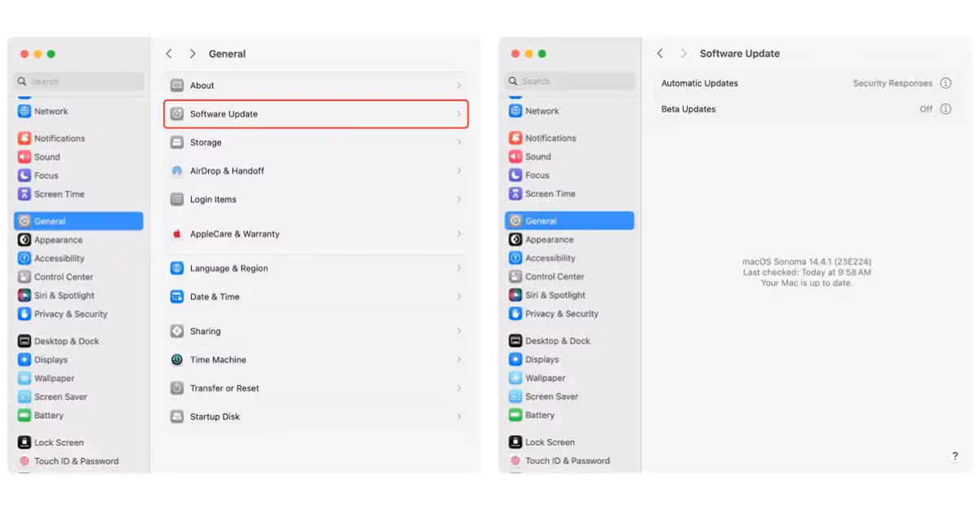The width and height of the screenshot is (980, 514).
Task: Click 'macOS Sonoma 14.4.1 (23E224)' text
Action: [807, 262]
